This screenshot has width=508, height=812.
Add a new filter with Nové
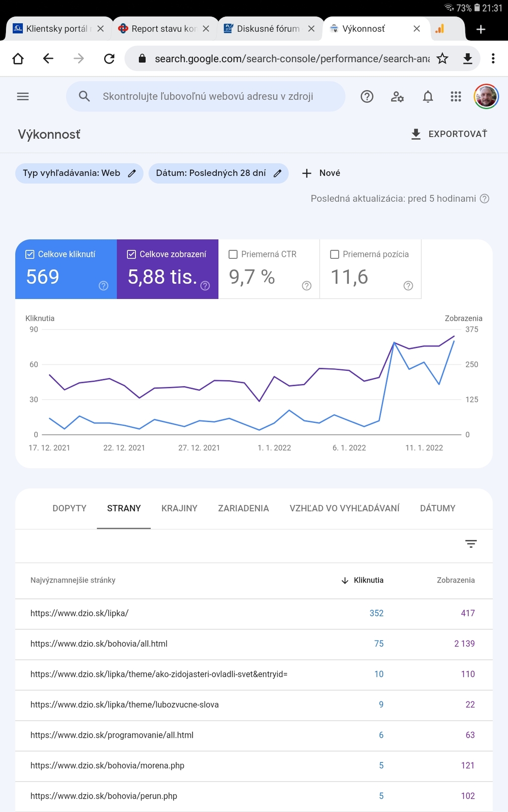321,173
